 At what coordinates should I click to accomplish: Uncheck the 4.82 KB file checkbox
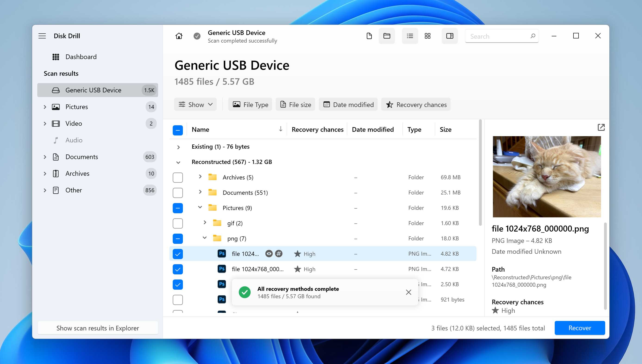pyautogui.click(x=178, y=254)
